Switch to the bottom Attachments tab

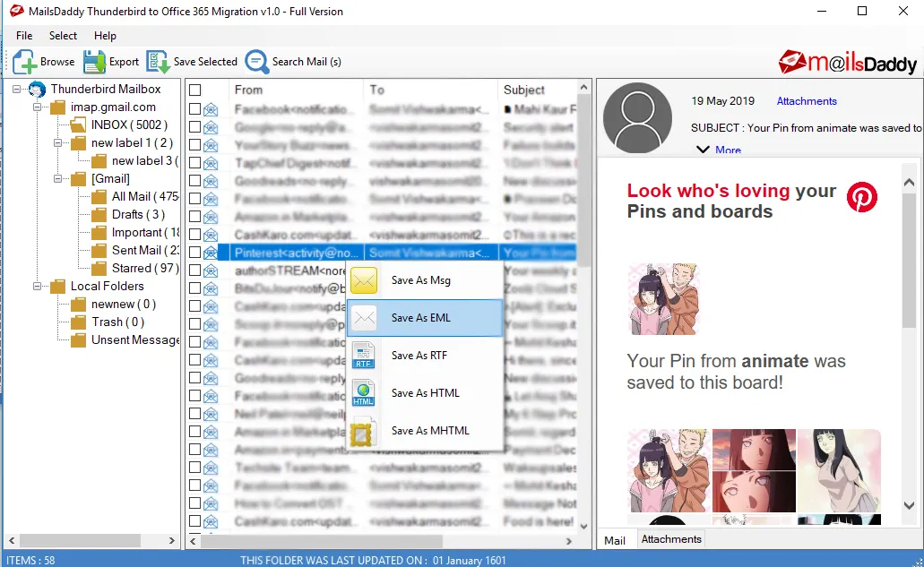tap(671, 539)
